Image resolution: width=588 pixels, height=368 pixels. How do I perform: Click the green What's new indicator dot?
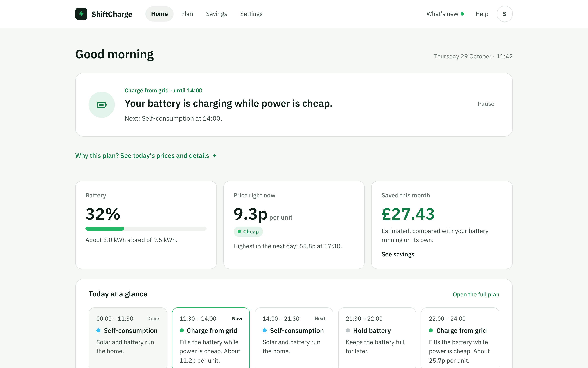pyautogui.click(x=462, y=14)
